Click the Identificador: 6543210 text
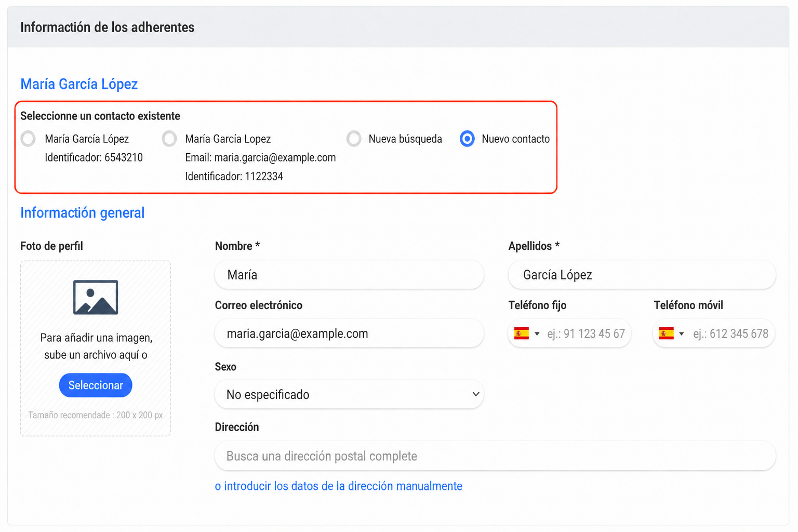Screen dimensions: 798x532 [94, 157]
